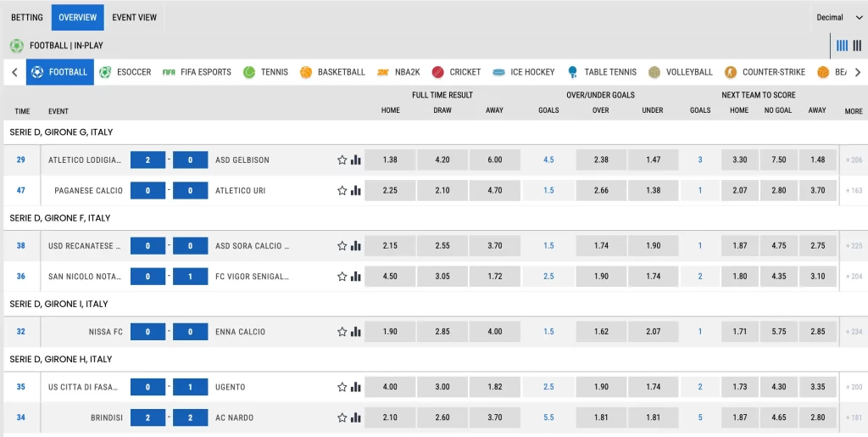This screenshot has width=868, height=437.
Task: Open Enna Calcio team name
Action: 240,332
